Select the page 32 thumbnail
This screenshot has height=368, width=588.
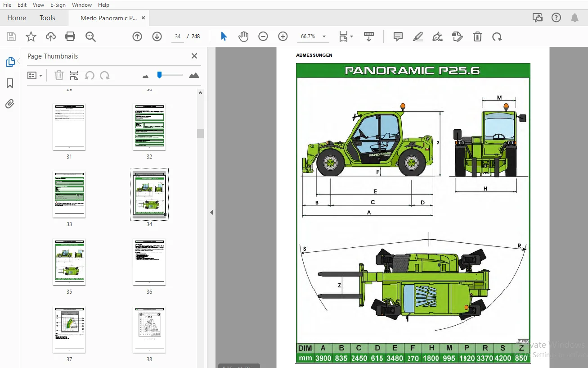point(149,127)
